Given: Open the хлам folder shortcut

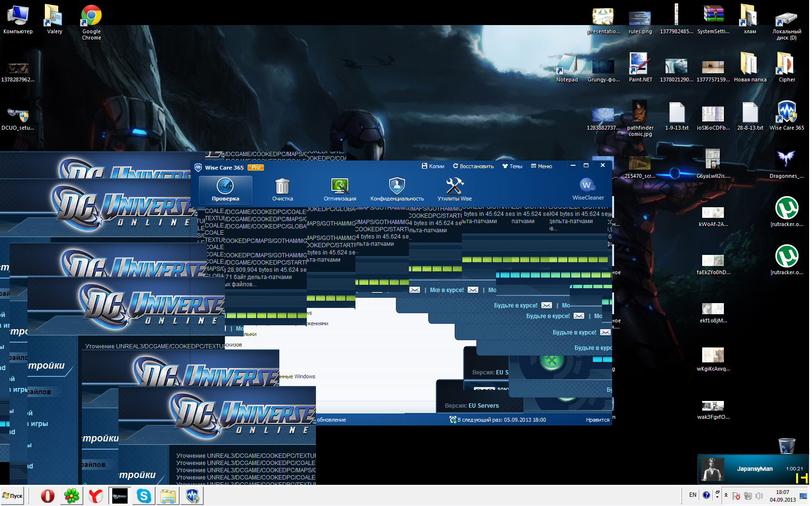Looking at the screenshot, I should (750, 20).
